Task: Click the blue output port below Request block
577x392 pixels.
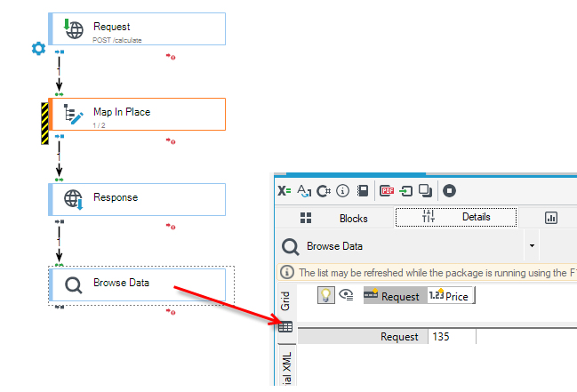Action: tap(60, 52)
